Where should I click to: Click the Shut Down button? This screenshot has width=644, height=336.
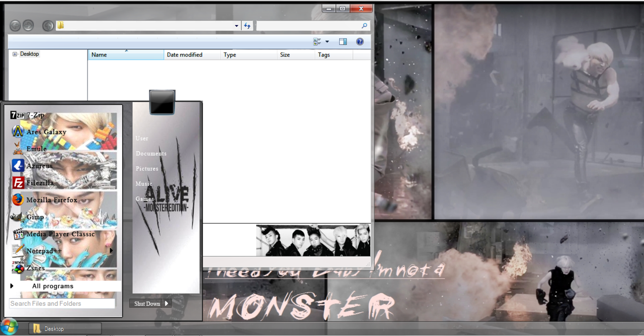(x=147, y=303)
